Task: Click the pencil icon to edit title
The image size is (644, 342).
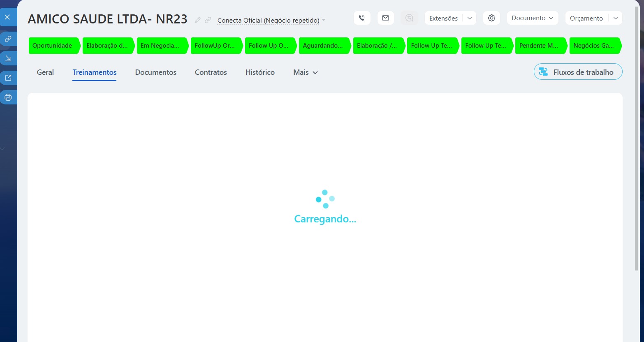Action: point(198,20)
